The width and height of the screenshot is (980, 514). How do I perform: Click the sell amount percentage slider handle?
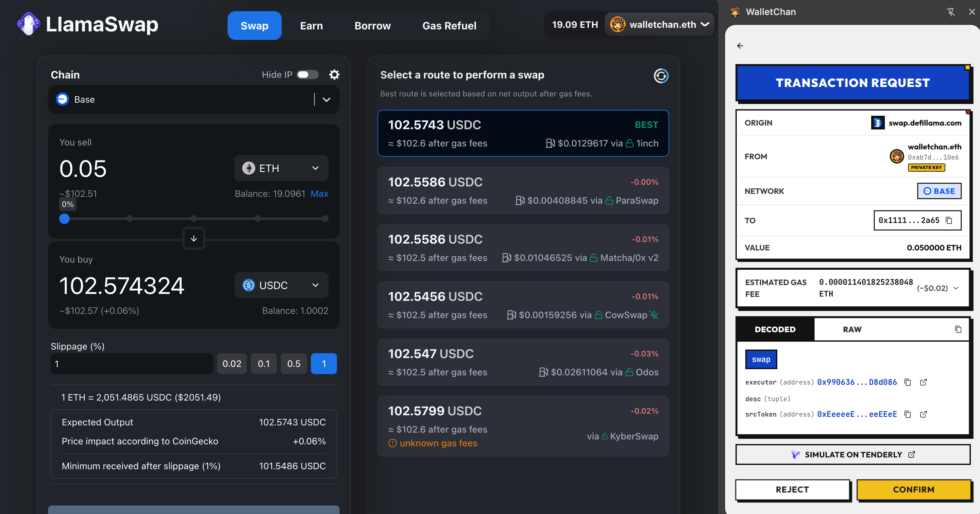coord(64,219)
